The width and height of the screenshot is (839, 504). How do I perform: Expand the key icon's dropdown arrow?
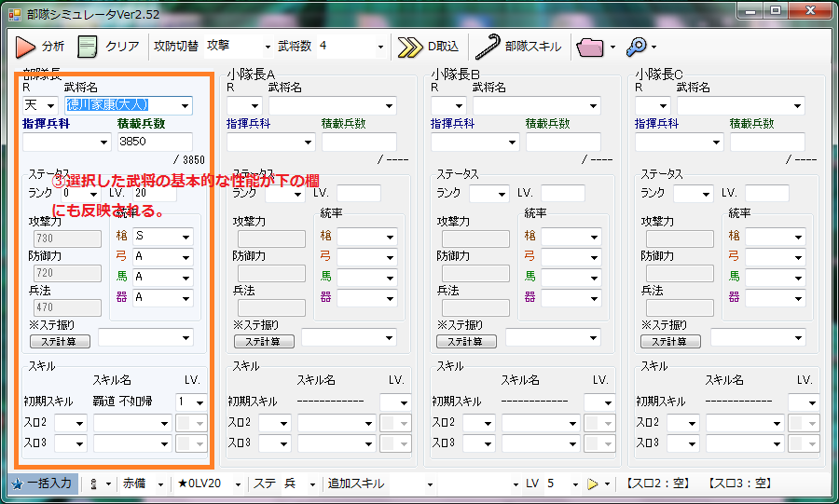click(x=653, y=47)
